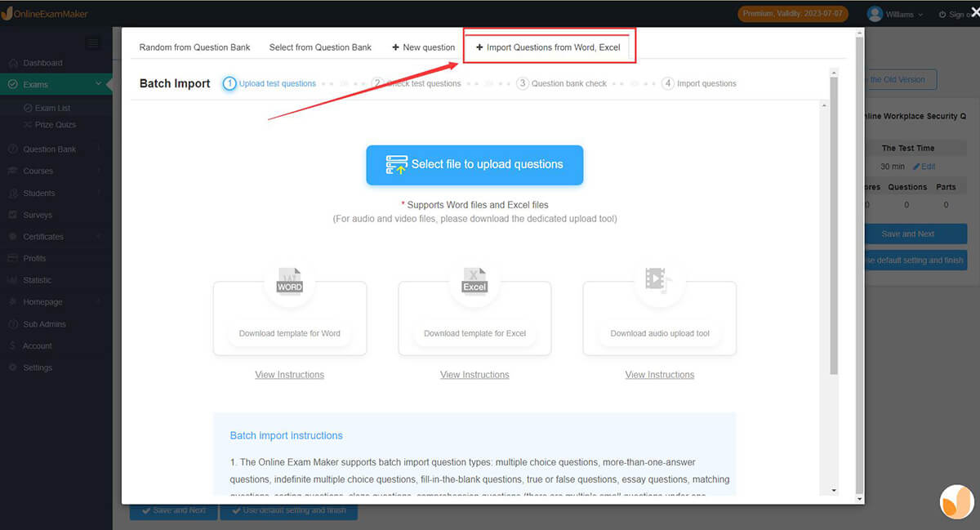
Task: Switch to Random from Question Bank tab
Action: pyautogui.click(x=194, y=47)
